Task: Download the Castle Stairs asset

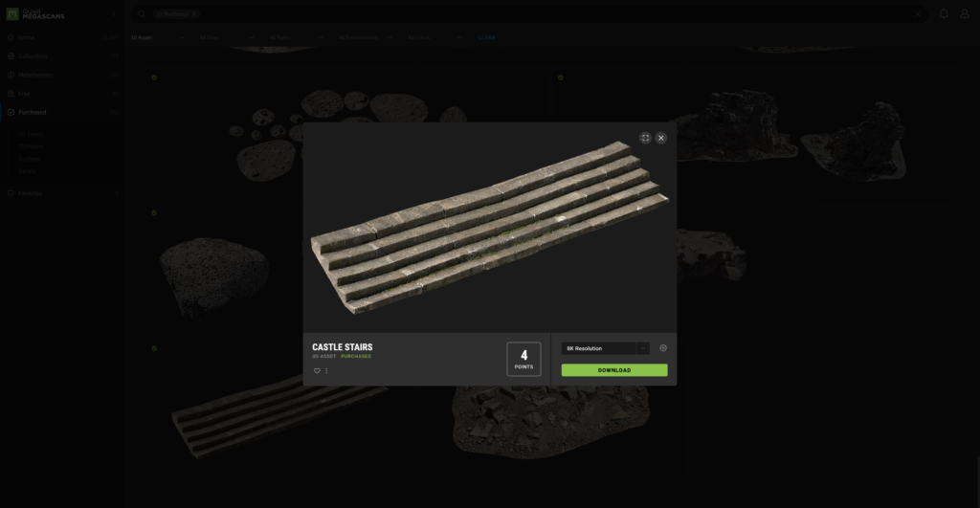Action: pyautogui.click(x=613, y=370)
